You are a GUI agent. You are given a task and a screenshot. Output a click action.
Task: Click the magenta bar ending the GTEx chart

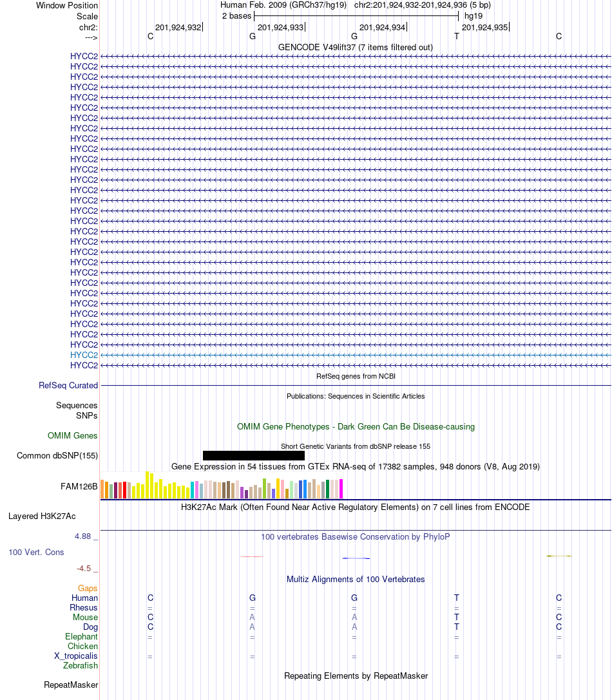(341, 489)
